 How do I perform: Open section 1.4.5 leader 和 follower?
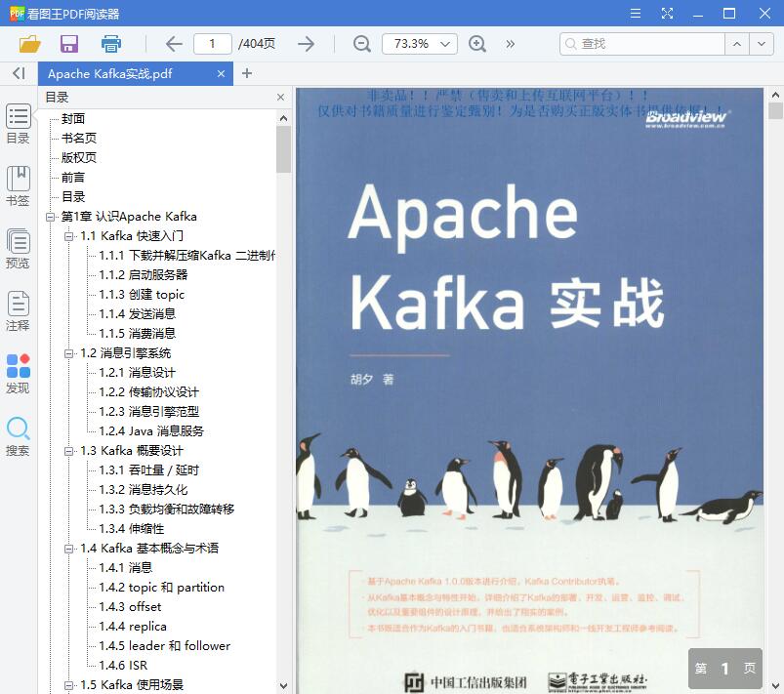coord(164,645)
